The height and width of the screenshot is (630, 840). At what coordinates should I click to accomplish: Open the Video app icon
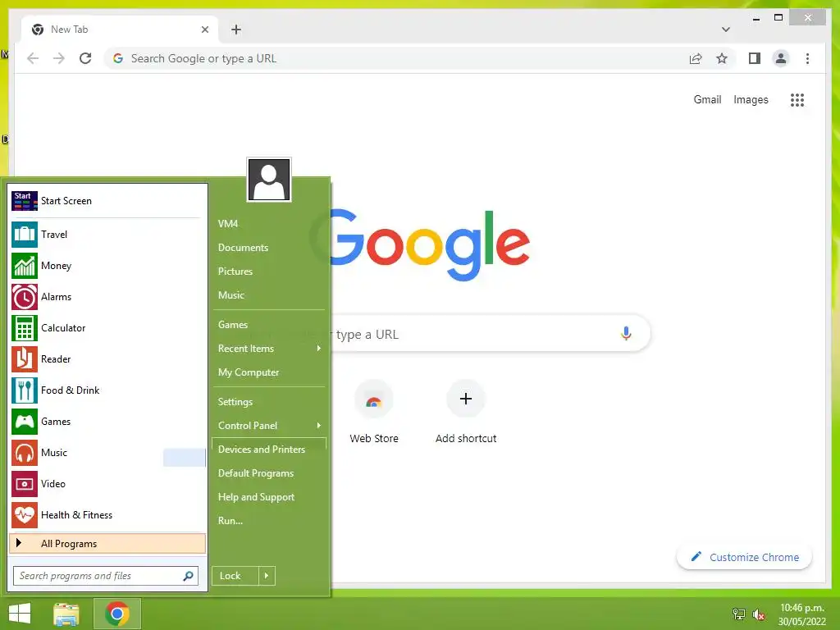[x=24, y=484]
